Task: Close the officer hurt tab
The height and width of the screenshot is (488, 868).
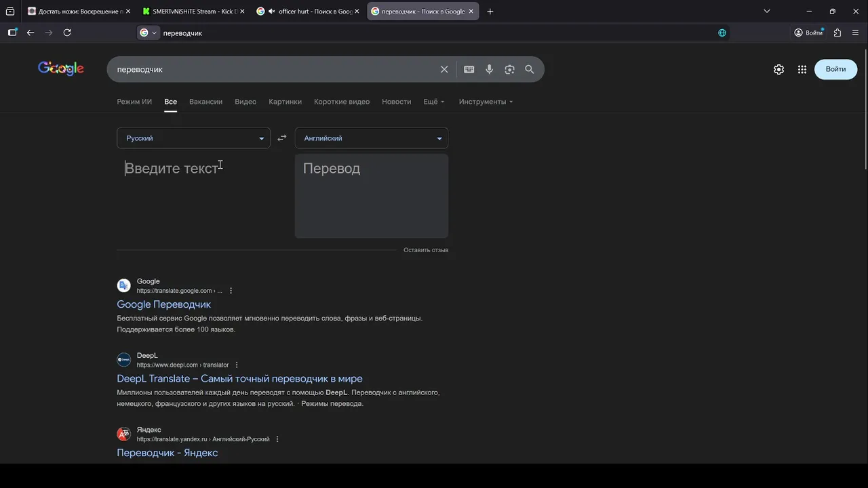Action: (x=357, y=12)
